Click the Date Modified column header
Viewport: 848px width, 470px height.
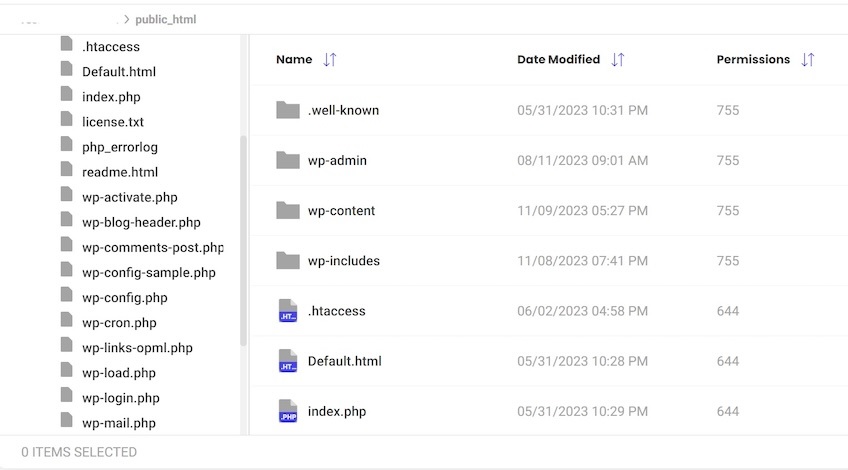[559, 59]
